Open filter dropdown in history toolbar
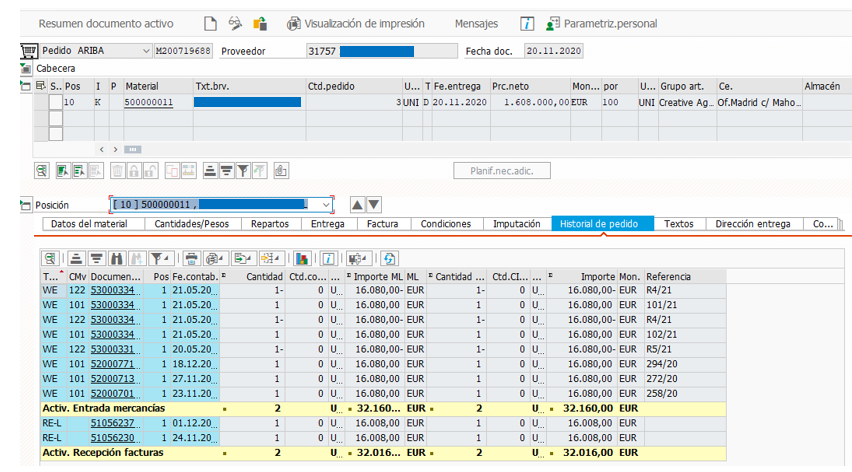The image size is (852, 472). 160,259
